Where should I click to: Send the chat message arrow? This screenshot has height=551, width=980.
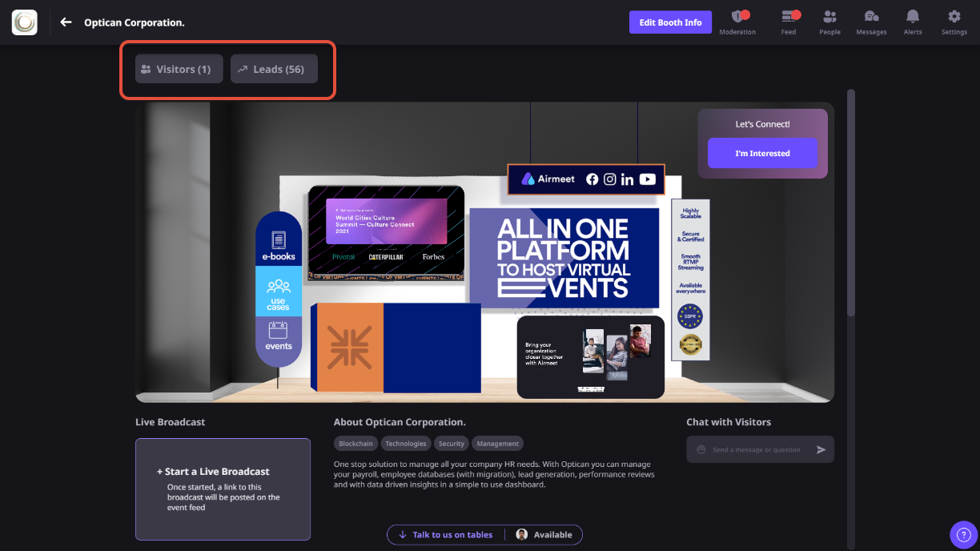pos(821,449)
